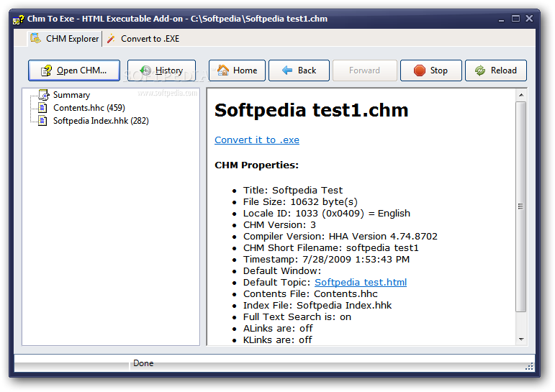Click the Timestamp 7/28/2009 line
This screenshot has height=392, width=555.
coord(326,260)
